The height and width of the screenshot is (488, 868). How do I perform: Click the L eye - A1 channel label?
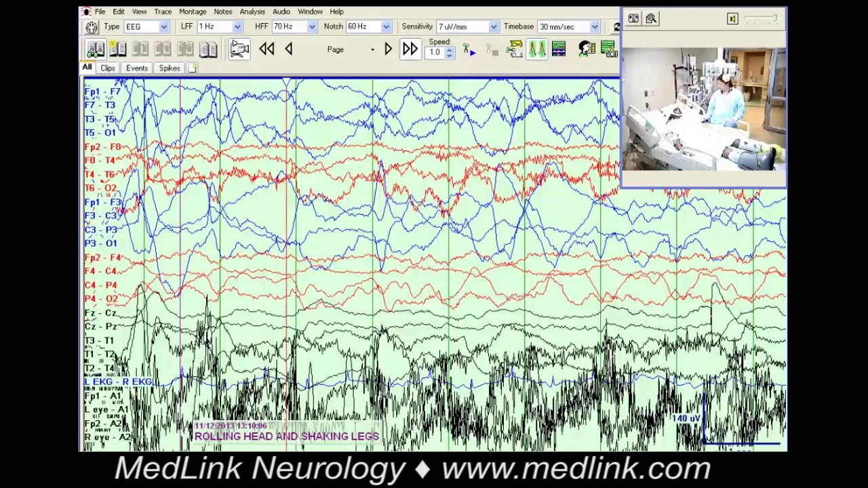(106, 410)
